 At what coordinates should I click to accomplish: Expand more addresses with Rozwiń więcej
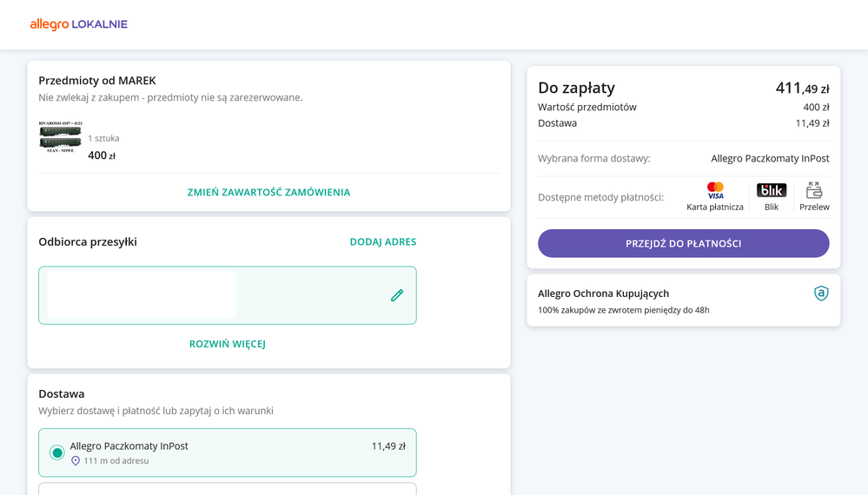(x=228, y=344)
